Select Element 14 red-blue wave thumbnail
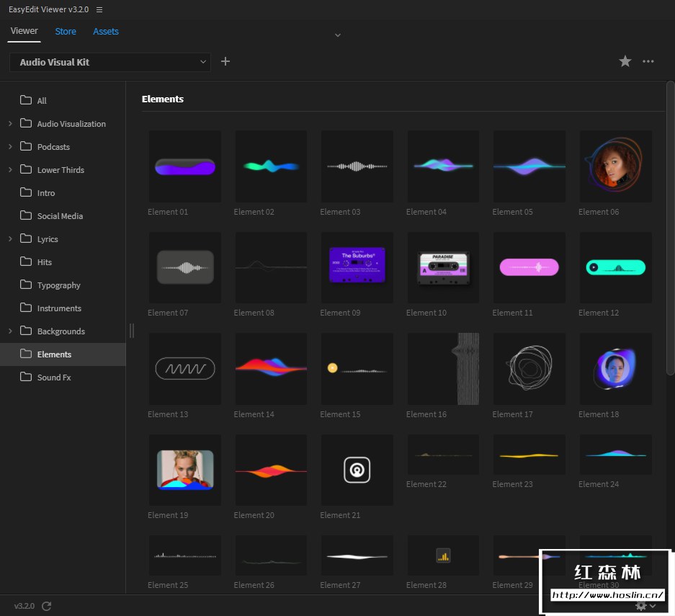The height and width of the screenshot is (616, 675). pos(271,368)
